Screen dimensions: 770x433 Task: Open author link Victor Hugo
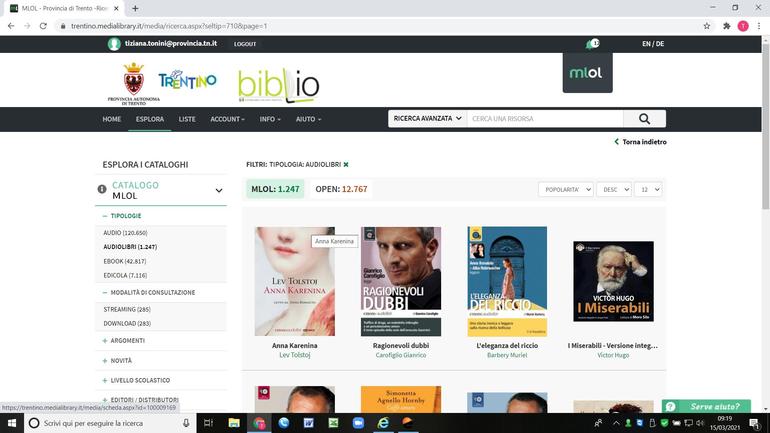tap(613, 355)
